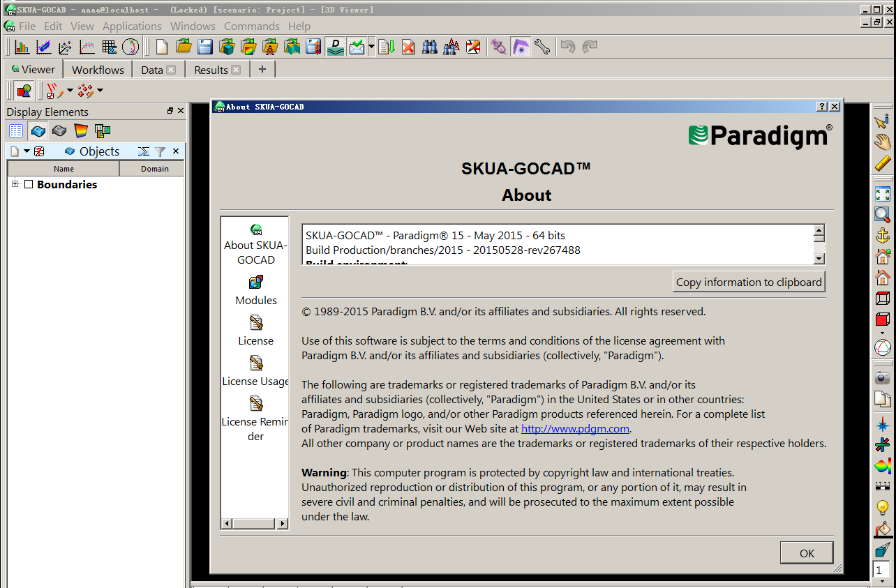The width and height of the screenshot is (896, 588).
Task: Save project using the floppy disk icon
Action: pyautogui.click(x=205, y=47)
